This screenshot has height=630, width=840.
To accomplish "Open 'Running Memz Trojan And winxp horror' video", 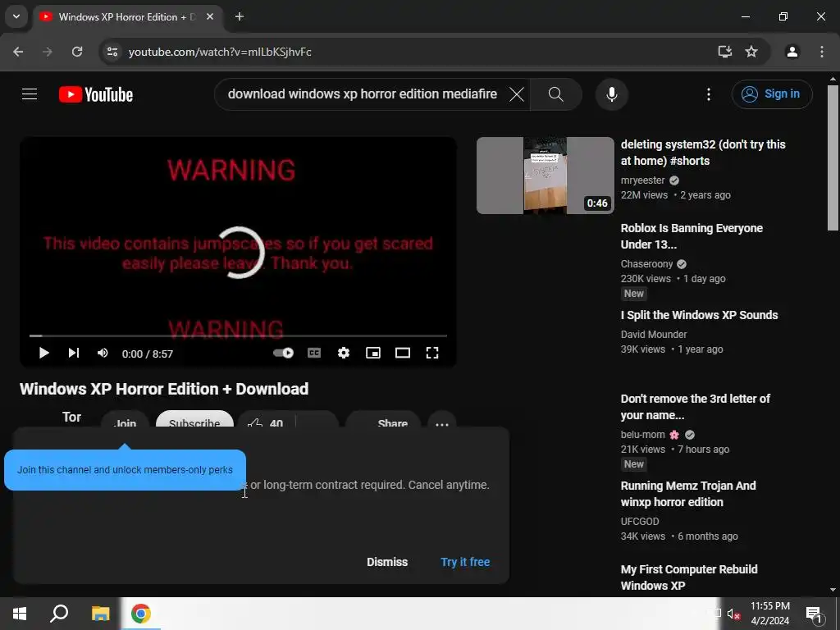I will tap(688, 494).
